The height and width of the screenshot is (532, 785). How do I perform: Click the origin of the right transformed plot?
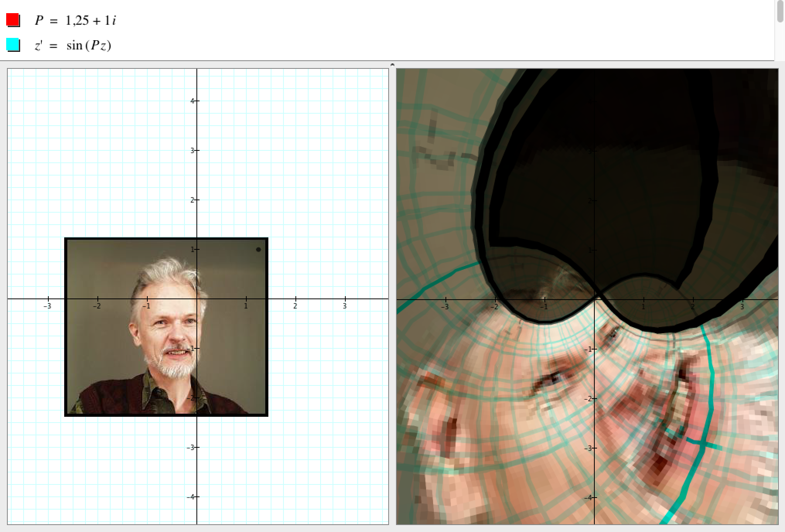pos(594,299)
